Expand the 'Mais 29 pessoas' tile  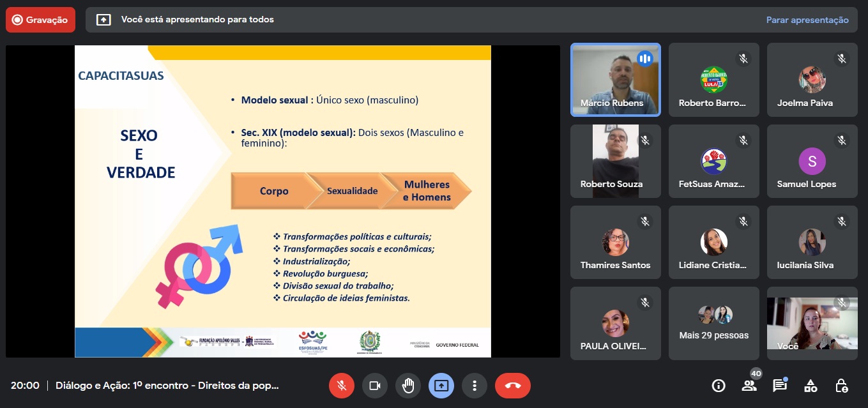pyautogui.click(x=713, y=323)
